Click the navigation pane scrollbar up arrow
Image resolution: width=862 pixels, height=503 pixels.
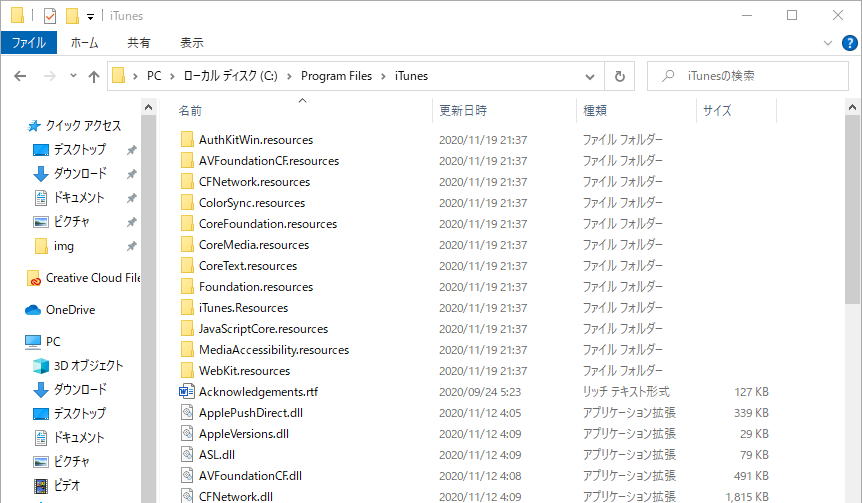tap(148, 107)
